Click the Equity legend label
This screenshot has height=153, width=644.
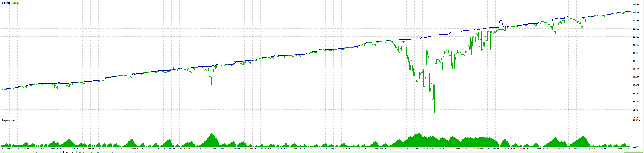click(16, 3)
